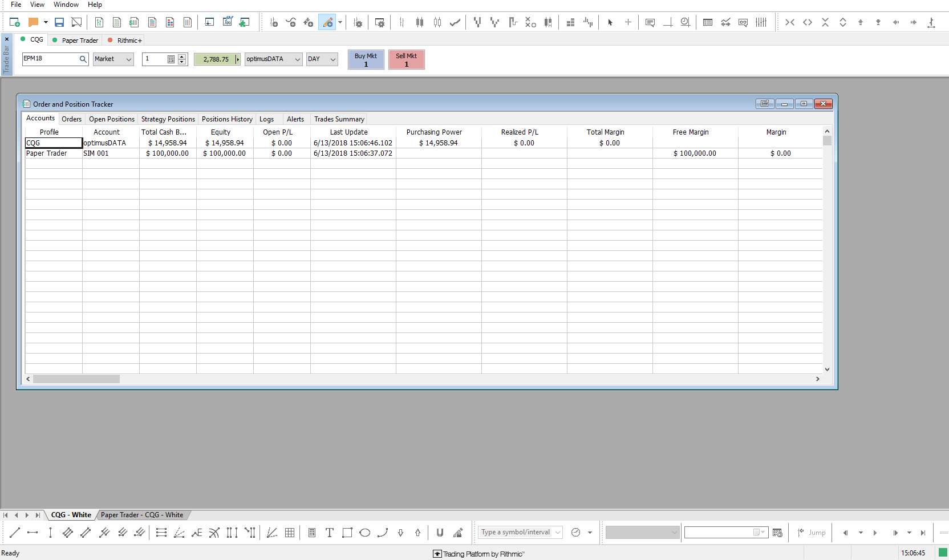Select the Paper Trader profile row cell
The image size is (949, 560).
coord(54,153)
